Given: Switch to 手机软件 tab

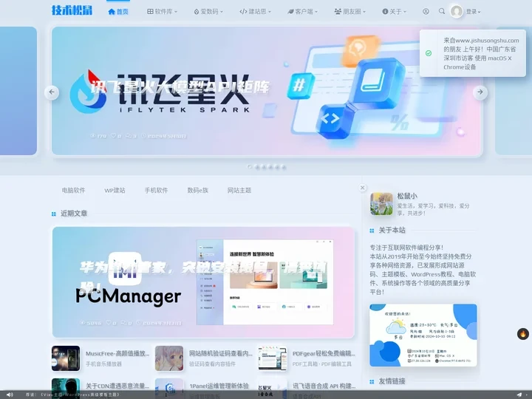Looking at the screenshot, I should pyautogui.click(x=156, y=191).
